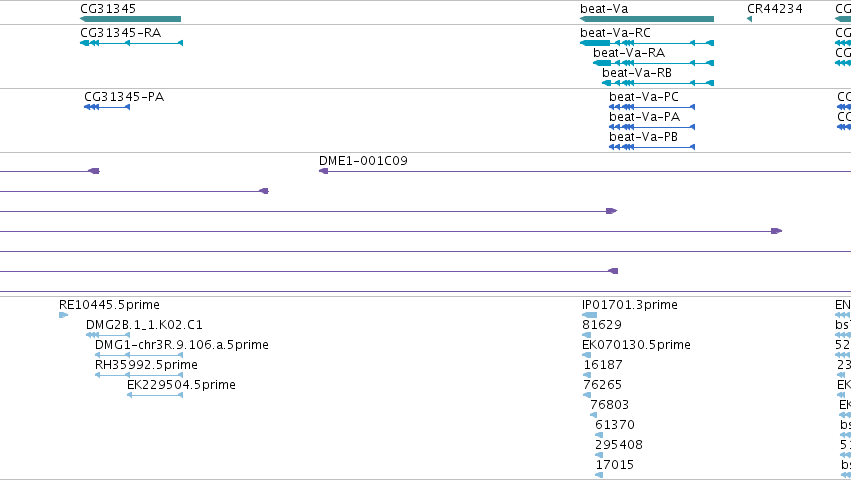
Task: Click the 295408 feature arrow
Action: [x=599, y=455]
